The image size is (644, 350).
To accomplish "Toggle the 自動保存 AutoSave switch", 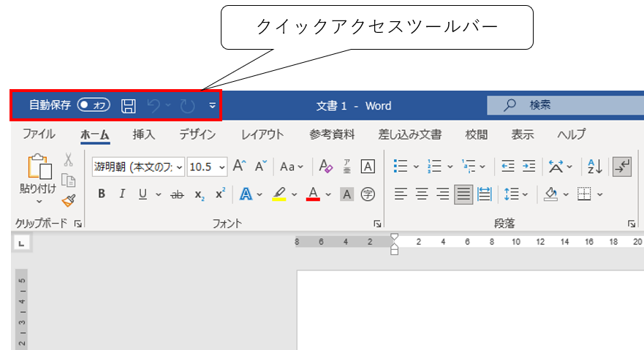I will [x=94, y=105].
